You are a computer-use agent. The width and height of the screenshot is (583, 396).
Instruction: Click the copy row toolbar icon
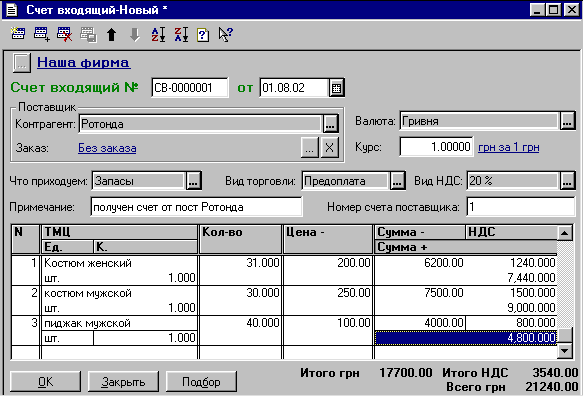tap(88, 35)
